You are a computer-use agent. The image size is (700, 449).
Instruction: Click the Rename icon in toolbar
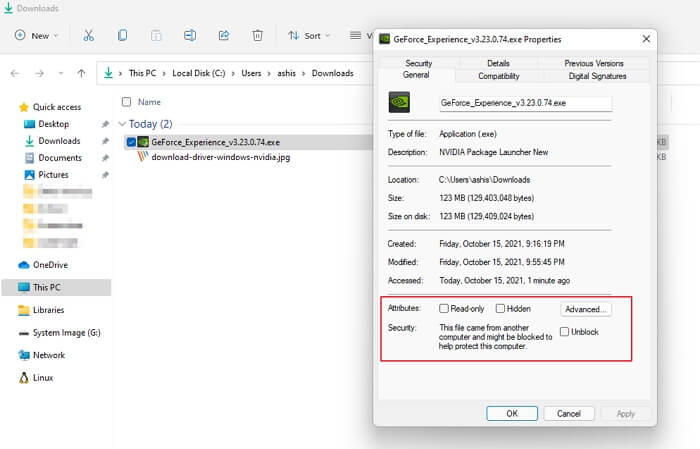[x=190, y=35]
